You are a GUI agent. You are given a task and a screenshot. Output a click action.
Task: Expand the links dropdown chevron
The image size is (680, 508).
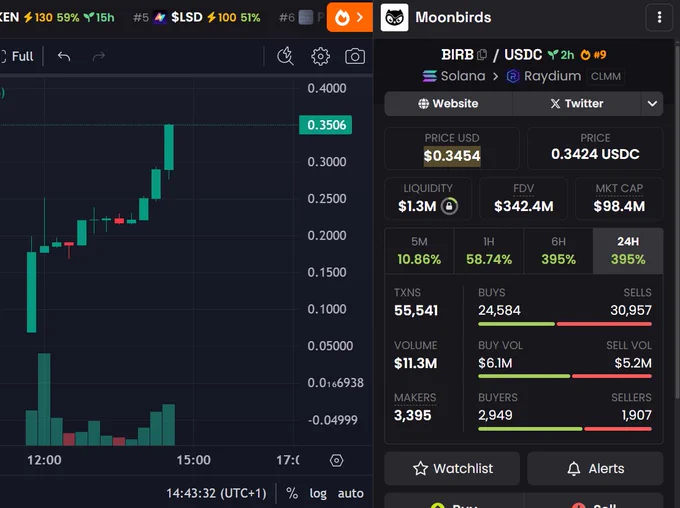click(652, 104)
